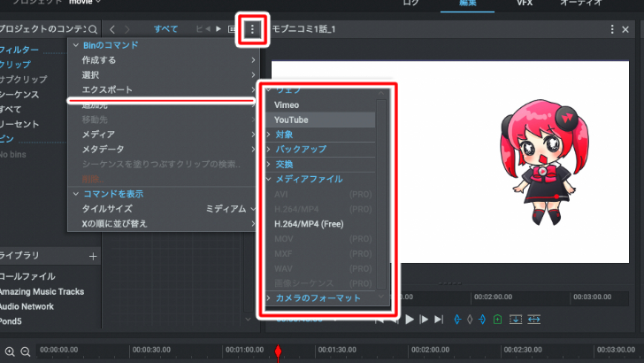The image size is (644, 363).
Task: Click the timeline ruler at 00:00:30.00
Action: [151, 350]
